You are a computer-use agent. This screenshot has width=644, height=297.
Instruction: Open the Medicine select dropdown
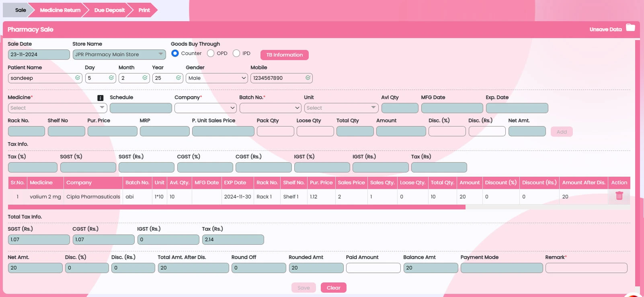pos(57,108)
